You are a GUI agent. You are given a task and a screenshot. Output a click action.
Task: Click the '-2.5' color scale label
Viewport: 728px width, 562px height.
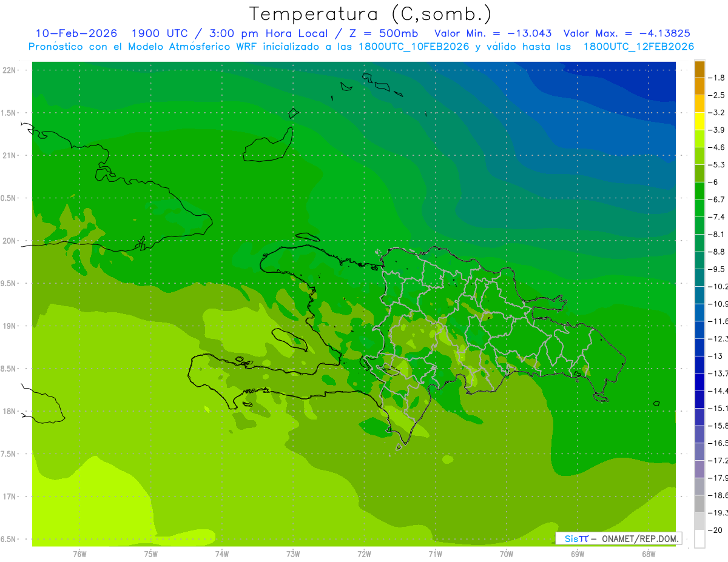(716, 95)
